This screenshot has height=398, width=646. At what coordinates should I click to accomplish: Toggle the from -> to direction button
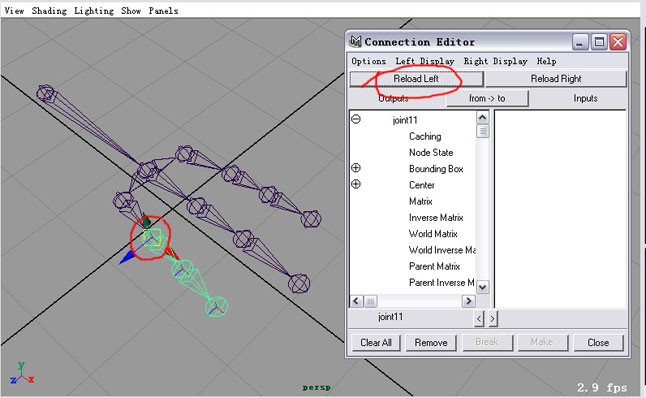[487, 98]
